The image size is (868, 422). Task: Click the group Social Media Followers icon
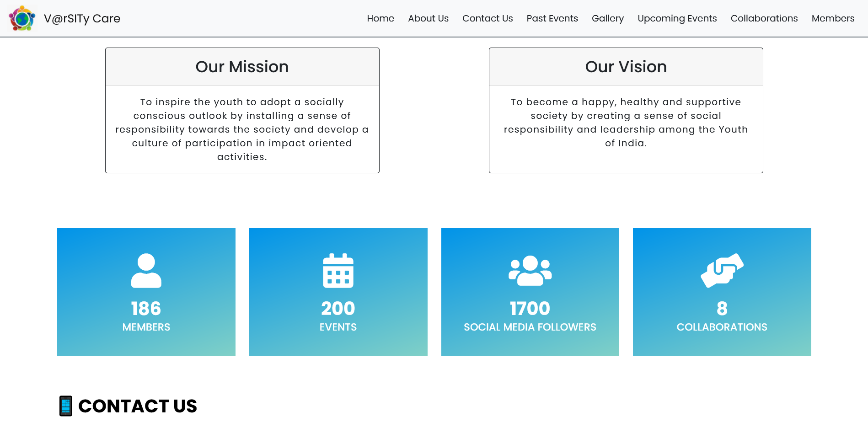(x=530, y=271)
